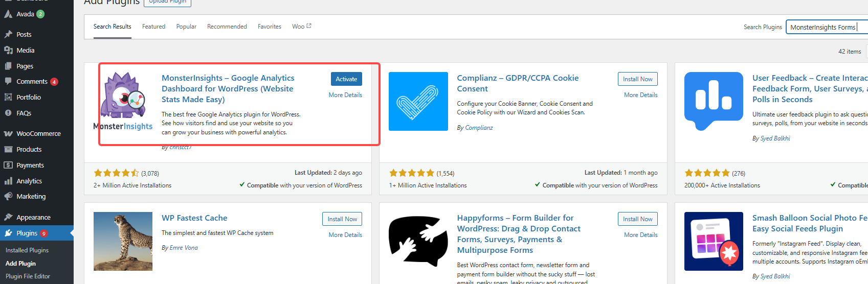Click the Woo tab external link icon
Screen dimensions: 868x284
click(x=309, y=26)
